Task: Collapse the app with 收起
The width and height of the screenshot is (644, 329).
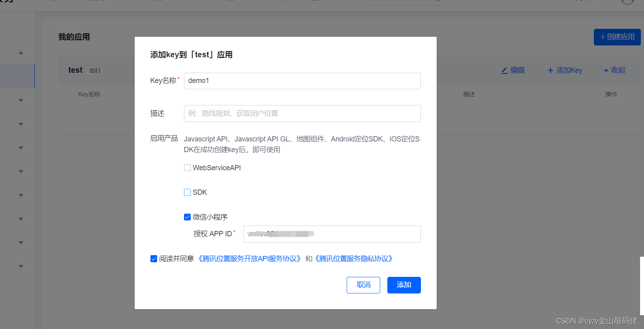Action: click(x=615, y=70)
